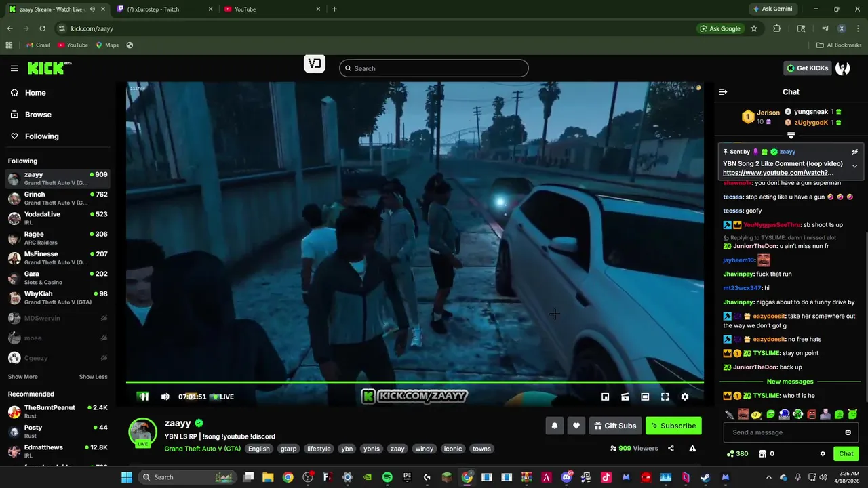This screenshot has width=868, height=488.
Task: Open Grinch channel in the Following list
Action: click(58, 199)
